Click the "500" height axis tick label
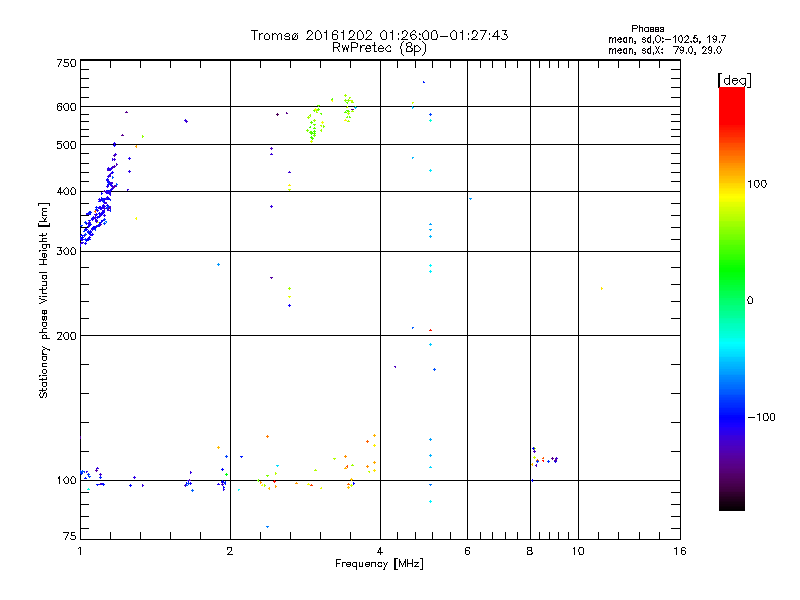Screen dimensions: 800x600 (x=66, y=145)
